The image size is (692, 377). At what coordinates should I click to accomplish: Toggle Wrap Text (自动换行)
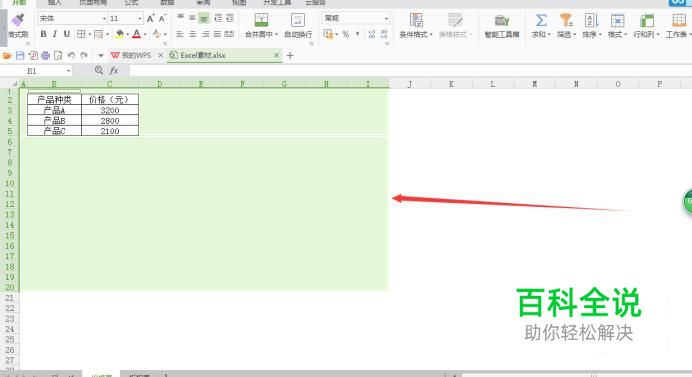tap(298, 26)
